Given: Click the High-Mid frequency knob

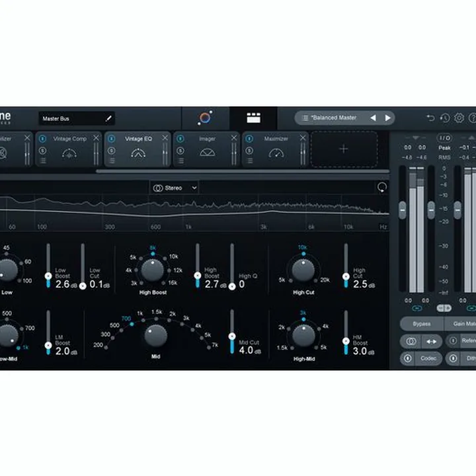Looking at the screenshot, I should [x=303, y=336].
